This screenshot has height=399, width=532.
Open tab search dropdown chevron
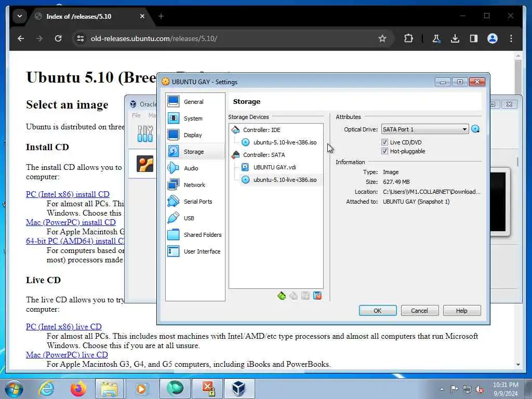20,16
